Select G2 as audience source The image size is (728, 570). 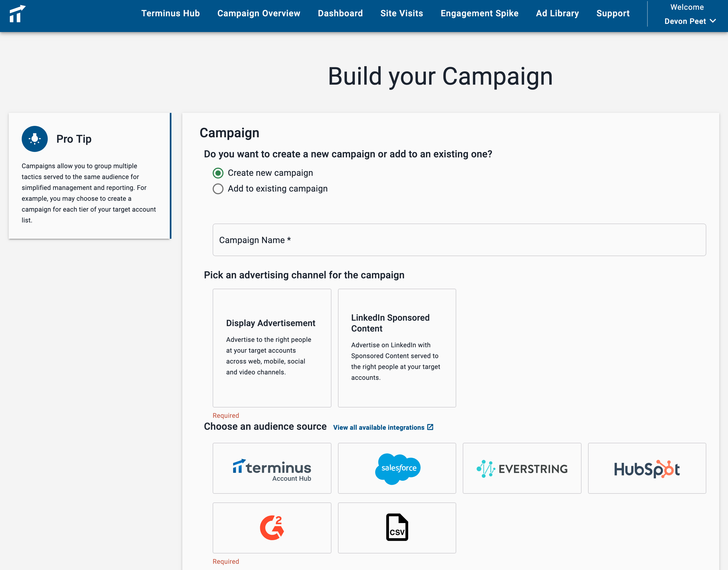coord(272,528)
